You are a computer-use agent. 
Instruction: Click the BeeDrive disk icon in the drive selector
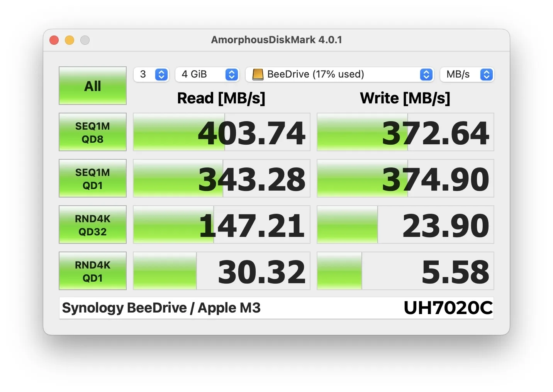click(258, 74)
